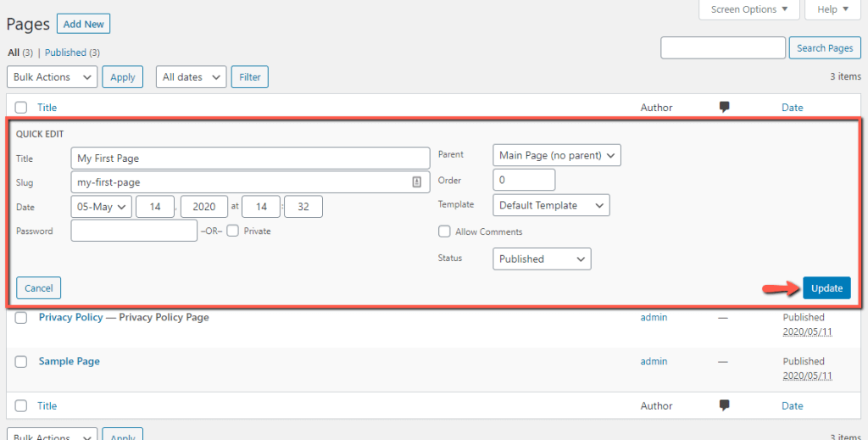868x440 pixels.
Task: Sort by Date in top header
Action: (793, 108)
